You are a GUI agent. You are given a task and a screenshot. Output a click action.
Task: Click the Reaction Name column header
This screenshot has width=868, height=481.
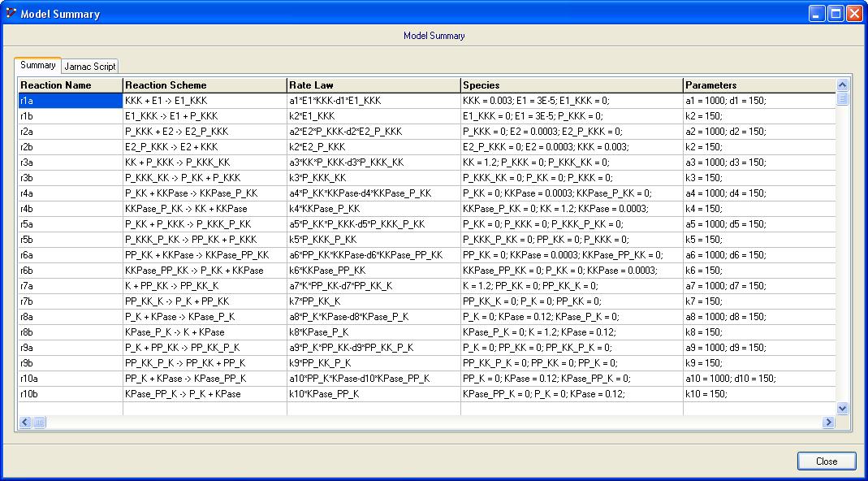point(70,85)
